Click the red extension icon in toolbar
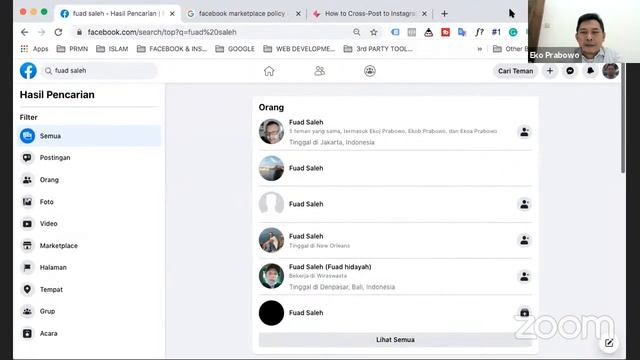Image resolution: width=640 pixels, height=360 pixels. pyautogui.click(x=445, y=32)
